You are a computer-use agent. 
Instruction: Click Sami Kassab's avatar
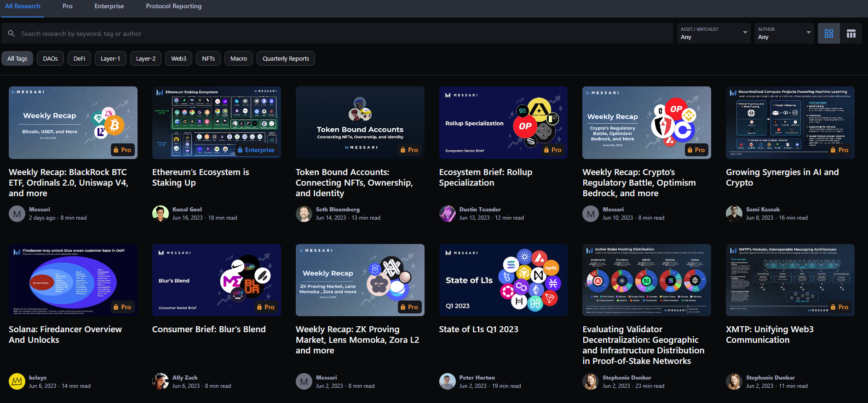click(x=734, y=214)
